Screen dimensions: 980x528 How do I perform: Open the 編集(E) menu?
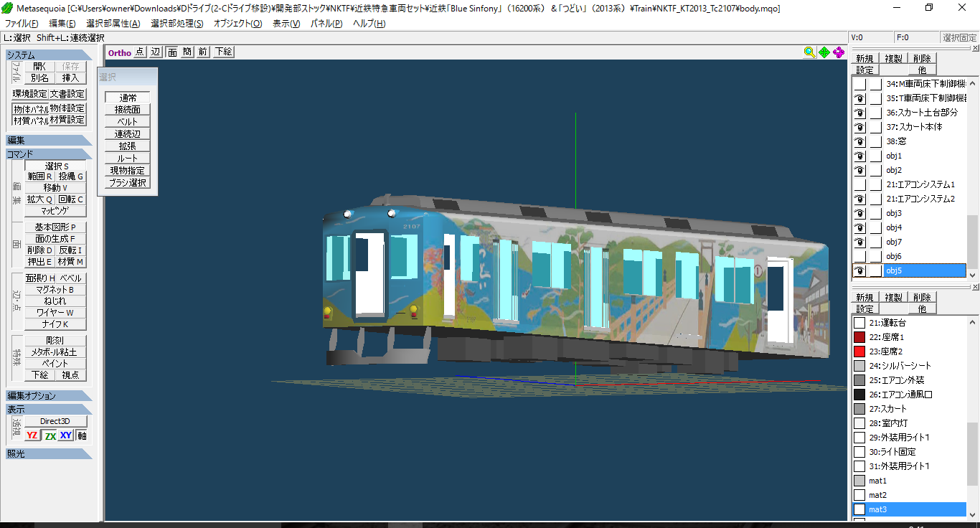click(62, 24)
